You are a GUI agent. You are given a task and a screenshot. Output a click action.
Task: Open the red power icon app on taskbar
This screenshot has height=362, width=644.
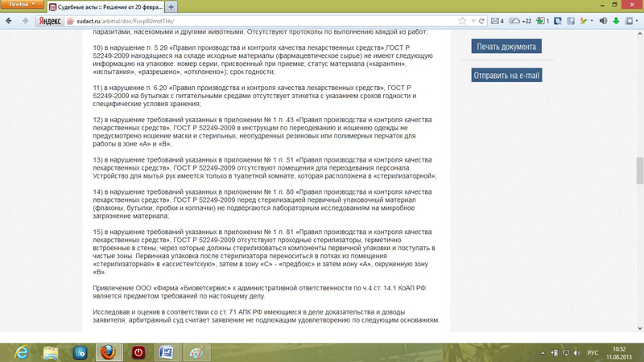point(138,352)
